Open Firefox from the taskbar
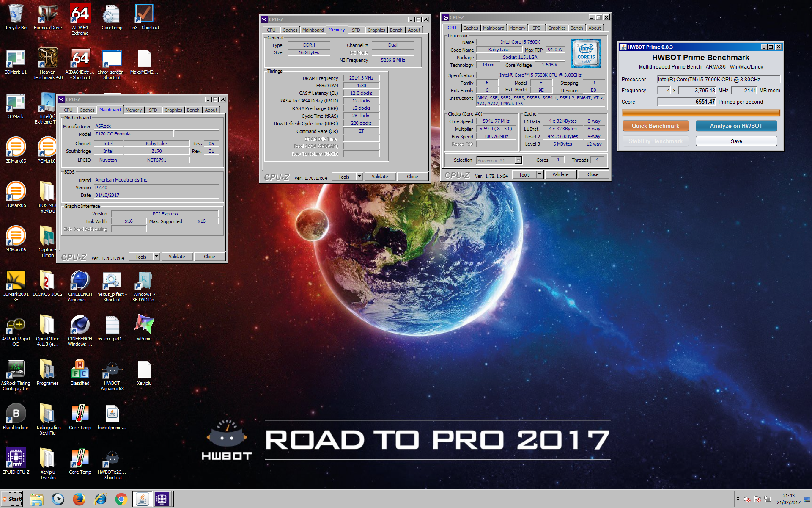The width and height of the screenshot is (812, 508). [79, 500]
